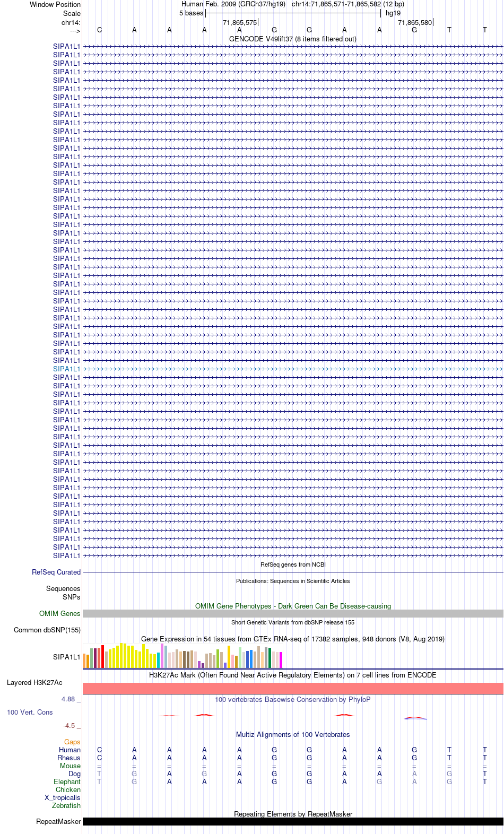Click the SIPA1L1 label beside the GTEx bar chart

point(67,657)
